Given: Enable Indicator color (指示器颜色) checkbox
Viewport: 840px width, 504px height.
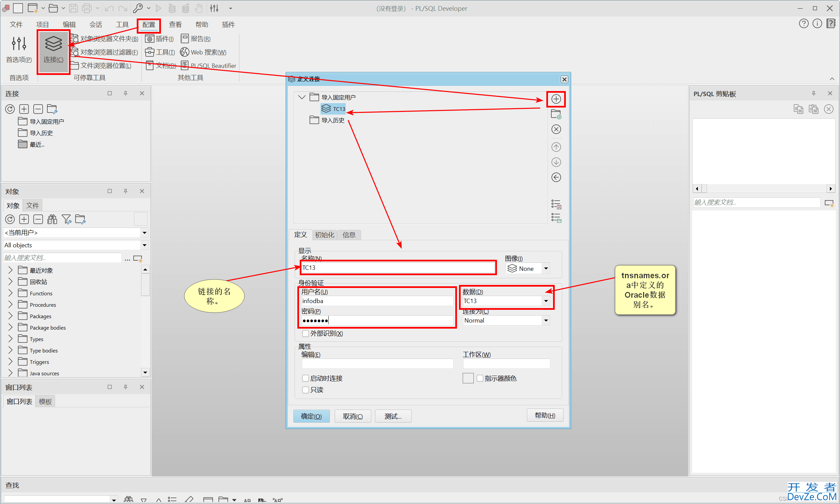Looking at the screenshot, I should pyautogui.click(x=480, y=378).
